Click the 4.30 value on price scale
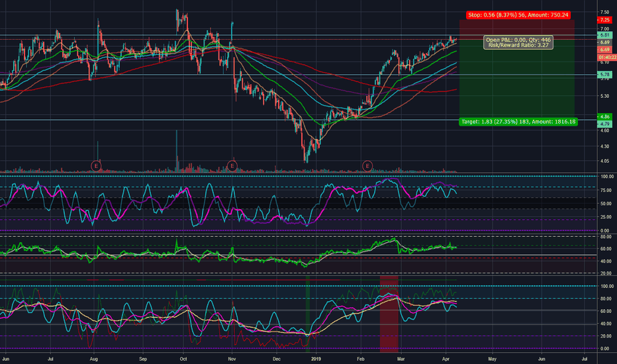This screenshot has width=617, height=364. pos(605,146)
